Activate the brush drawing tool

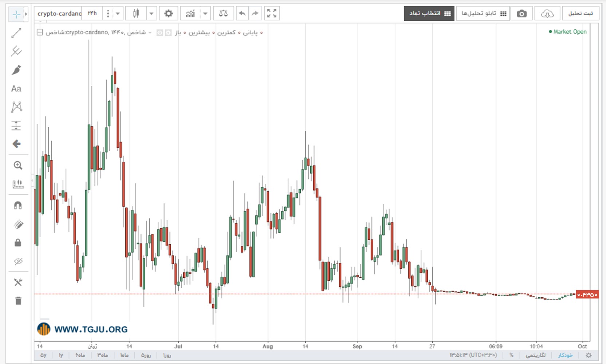pyautogui.click(x=16, y=70)
